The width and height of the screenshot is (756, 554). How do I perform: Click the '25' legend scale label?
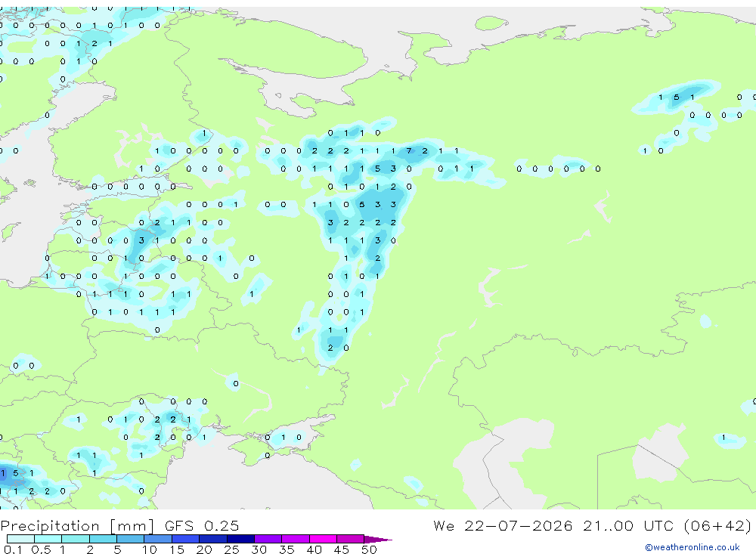(x=231, y=549)
